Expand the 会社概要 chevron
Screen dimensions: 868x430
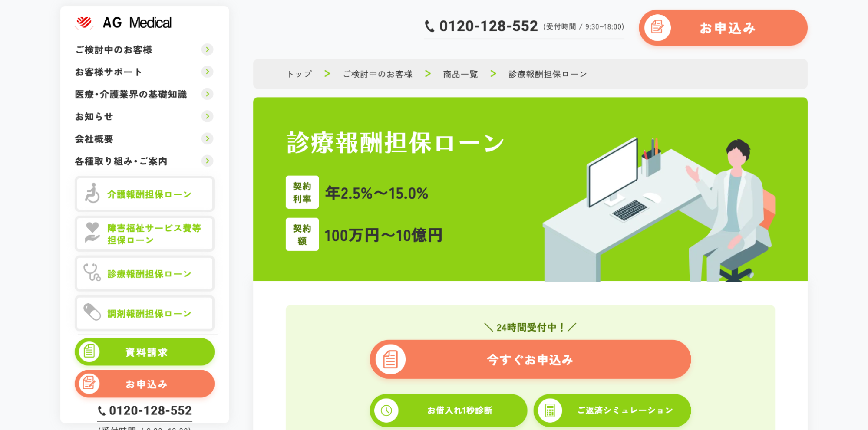point(208,139)
